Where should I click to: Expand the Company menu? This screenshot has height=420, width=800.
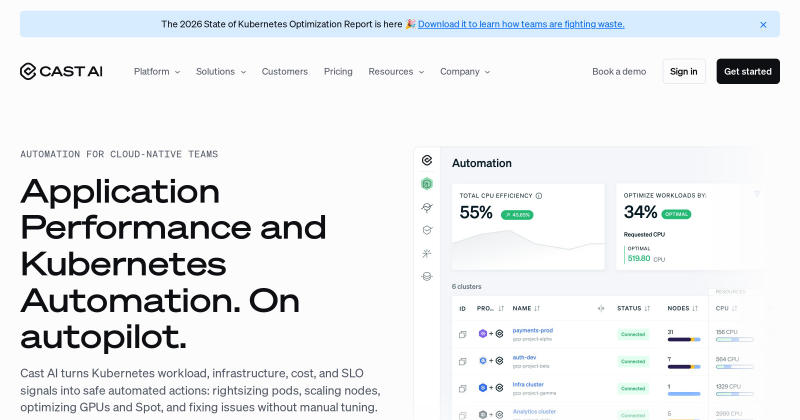pos(465,71)
